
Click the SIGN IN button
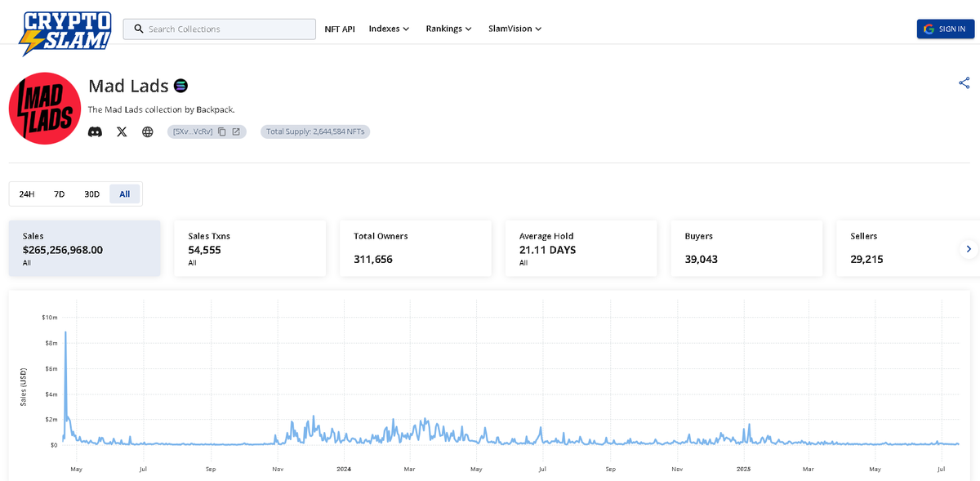tap(946, 29)
